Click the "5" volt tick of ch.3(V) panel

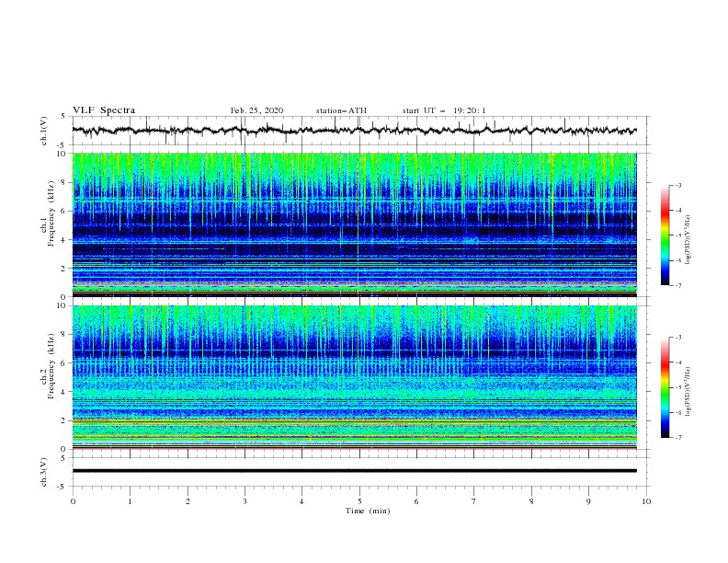click(x=63, y=457)
